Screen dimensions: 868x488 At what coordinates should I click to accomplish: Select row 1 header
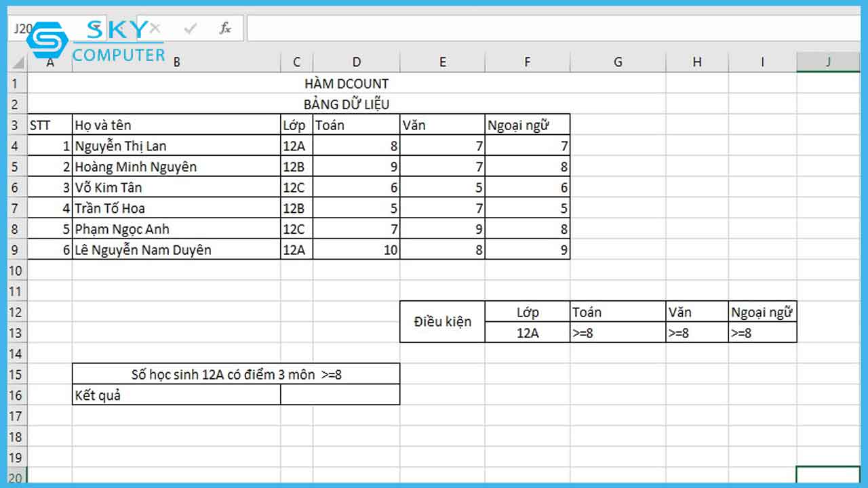click(x=18, y=83)
